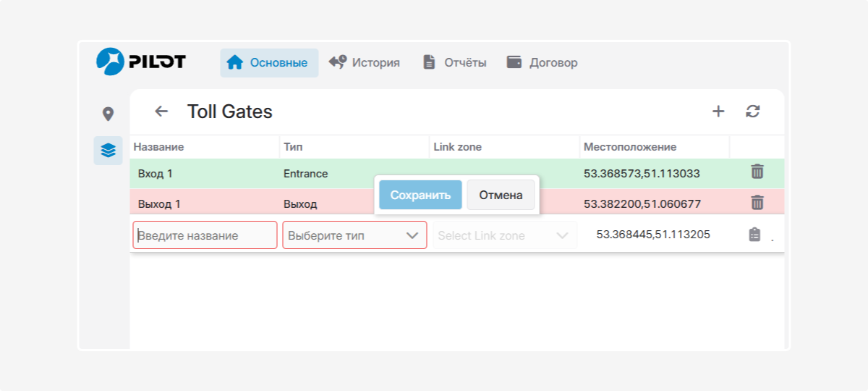Viewport: 868px width, 391px height.
Task: Delete the Выход 1 row
Action: 757,203
